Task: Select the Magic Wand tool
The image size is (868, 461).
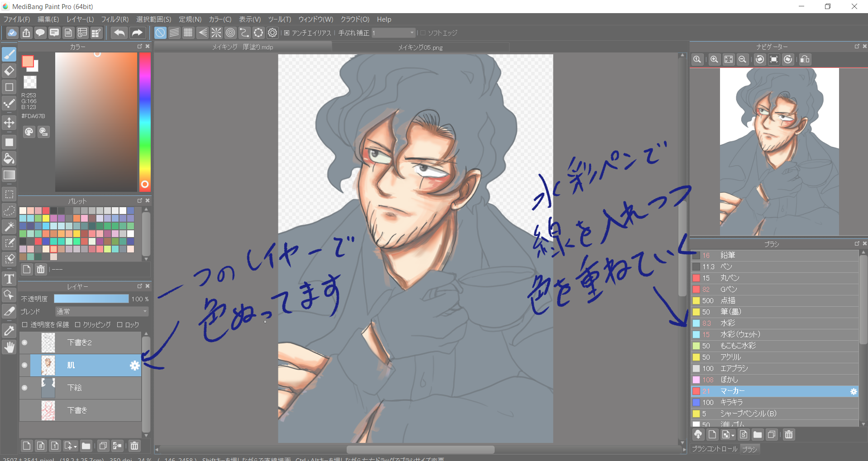Action: (9, 227)
